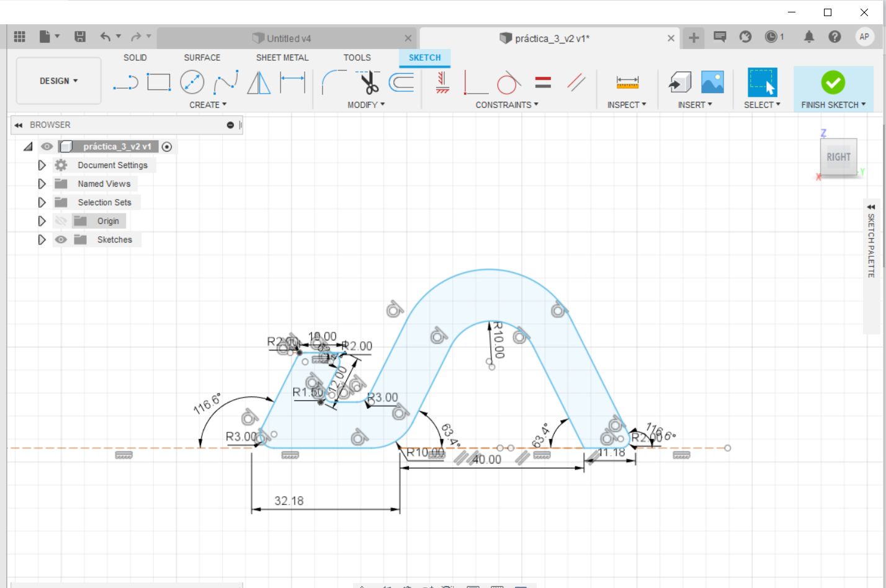The image size is (886, 588).
Task: Click the Insert Image canvas icon
Action: [x=712, y=82]
